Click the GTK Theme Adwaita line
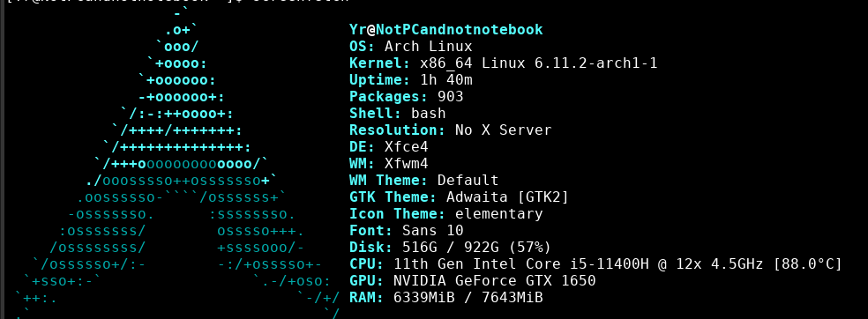This screenshot has width=868, height=319. tap(459, 197)
